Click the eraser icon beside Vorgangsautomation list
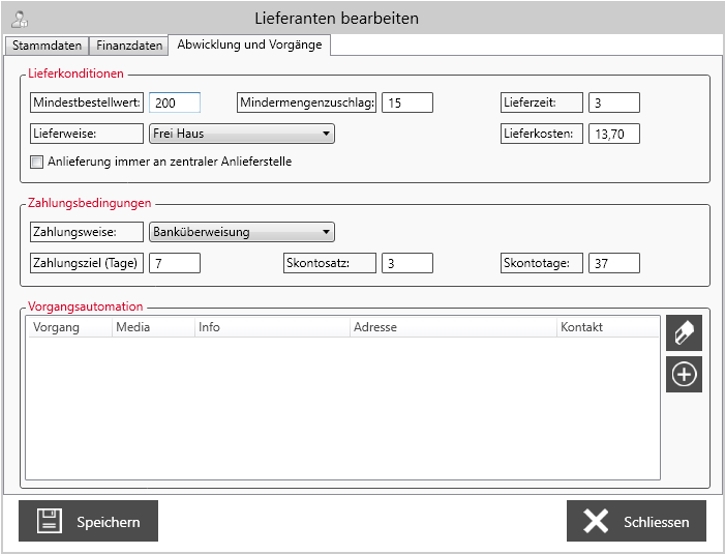726x556 pixels. 684,334
